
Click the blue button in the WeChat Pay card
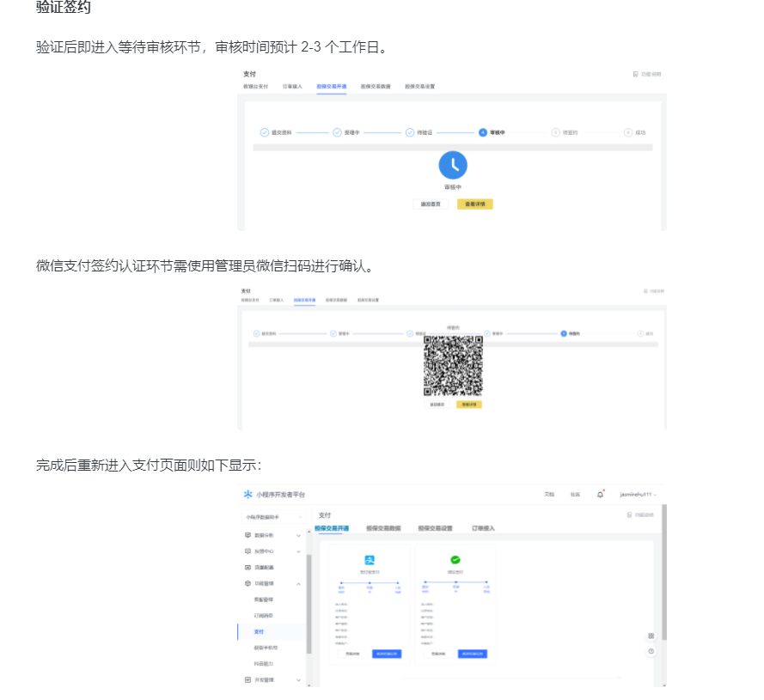click(473, 654)
